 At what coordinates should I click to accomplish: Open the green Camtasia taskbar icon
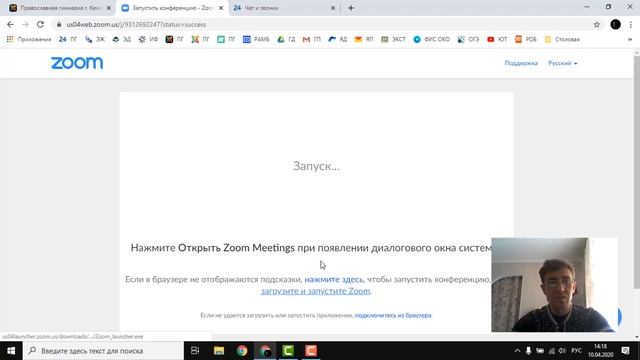click(288, 351)
